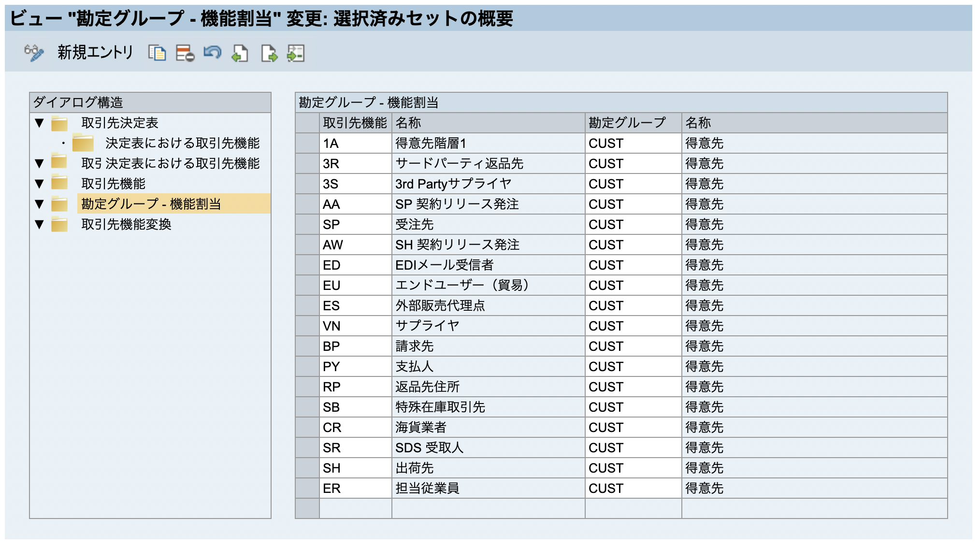Click the last toolbar icon for positioning entries
This screenshot has height=548, width=980.
pos(296,54)
